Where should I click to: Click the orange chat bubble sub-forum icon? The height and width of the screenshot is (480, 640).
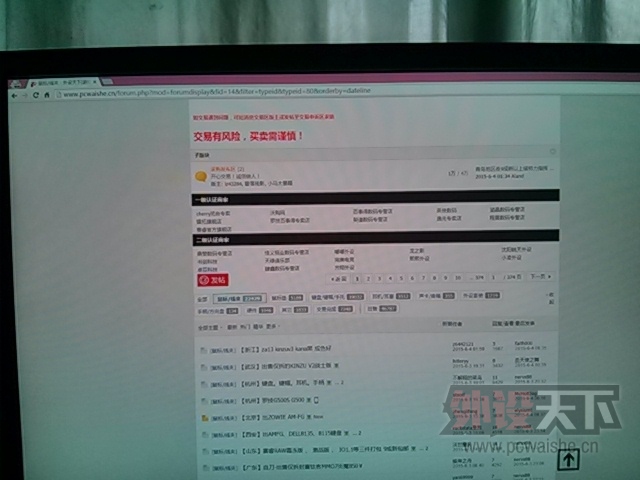click(200, 176)
